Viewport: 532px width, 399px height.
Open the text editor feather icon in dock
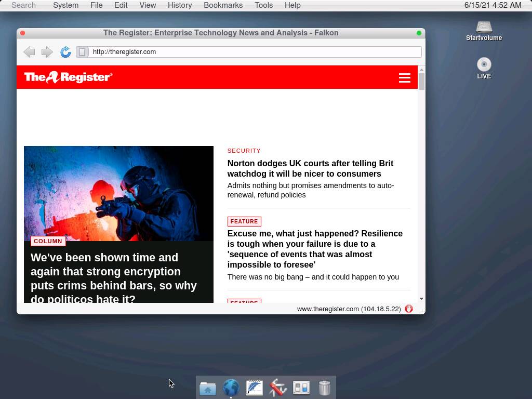255,388
